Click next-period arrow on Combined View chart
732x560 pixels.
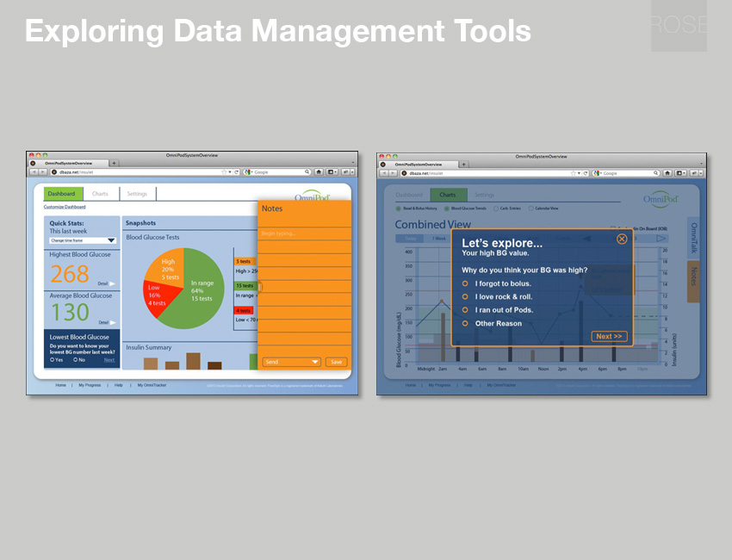(x=661, y=239)
